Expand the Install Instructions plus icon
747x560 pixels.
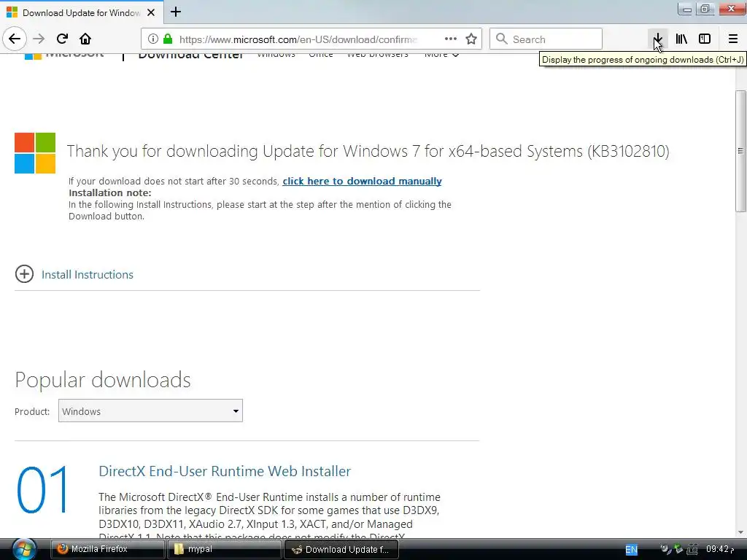point(24,274)
